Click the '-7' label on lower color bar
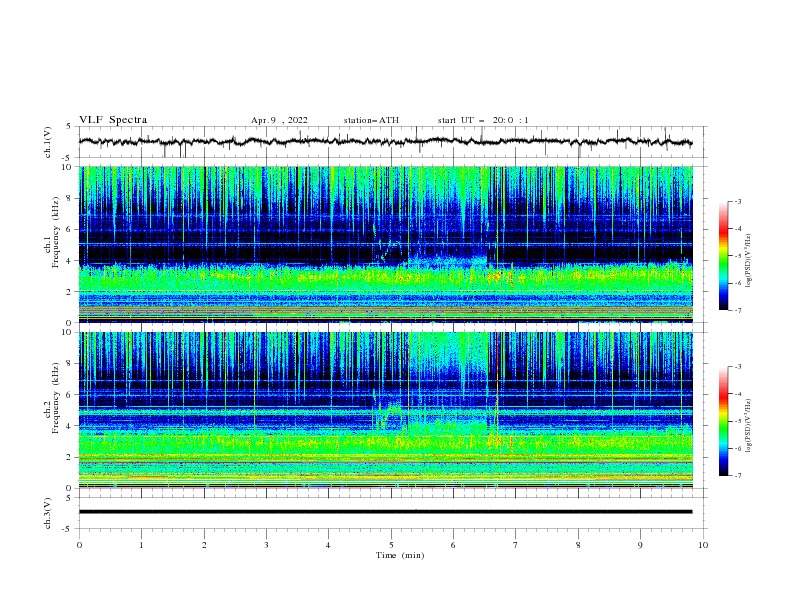Viewport: 792px width, 612px height. click(x=737, y=475)
